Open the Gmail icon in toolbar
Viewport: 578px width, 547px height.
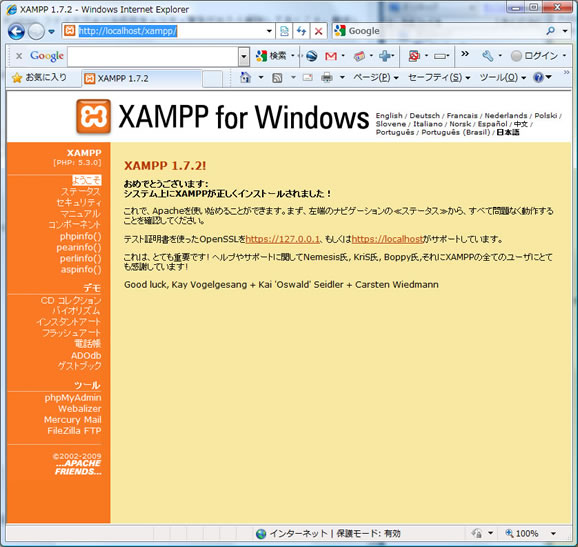331,56
